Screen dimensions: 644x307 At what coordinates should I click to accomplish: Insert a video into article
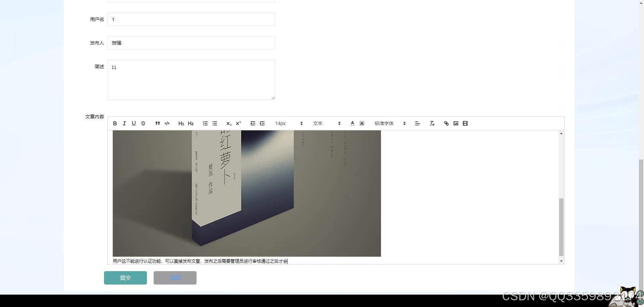click(x=465, y=123)
